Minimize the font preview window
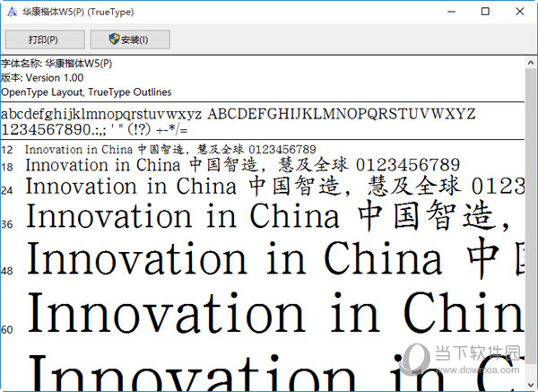The width and height of the screenshot is (538, 392). (452, 12)
